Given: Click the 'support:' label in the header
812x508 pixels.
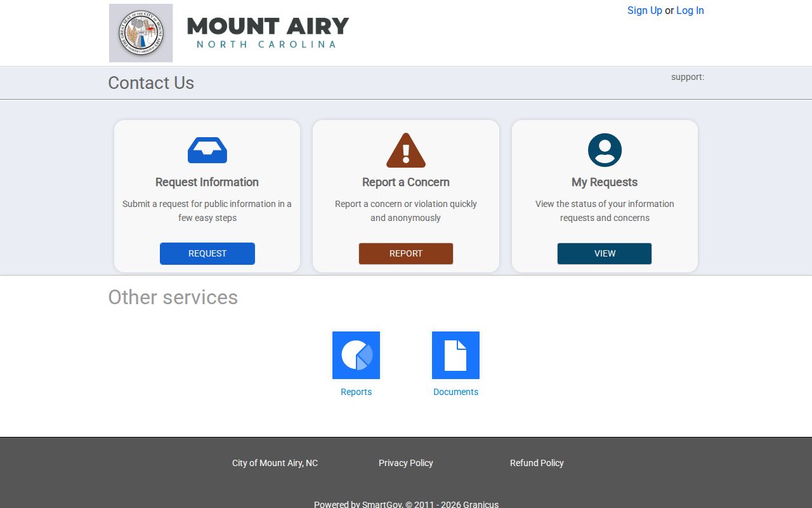Looking at the screenshot, I should [x=688, y=77].
